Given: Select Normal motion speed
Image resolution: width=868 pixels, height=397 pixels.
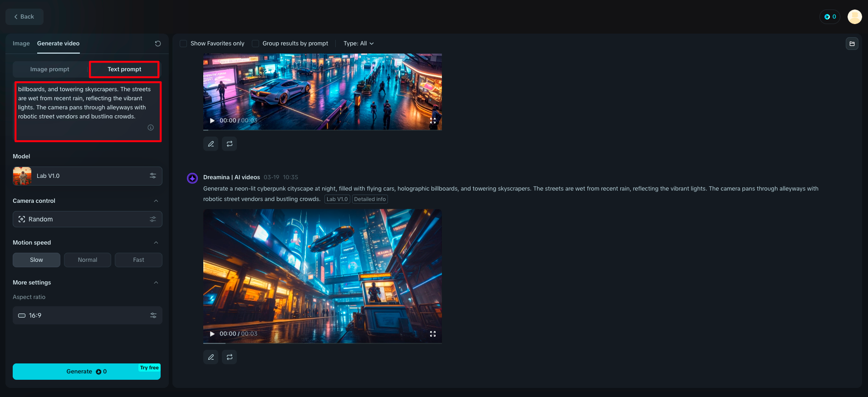Looking at the screenshot, I should tap(88, 260).
